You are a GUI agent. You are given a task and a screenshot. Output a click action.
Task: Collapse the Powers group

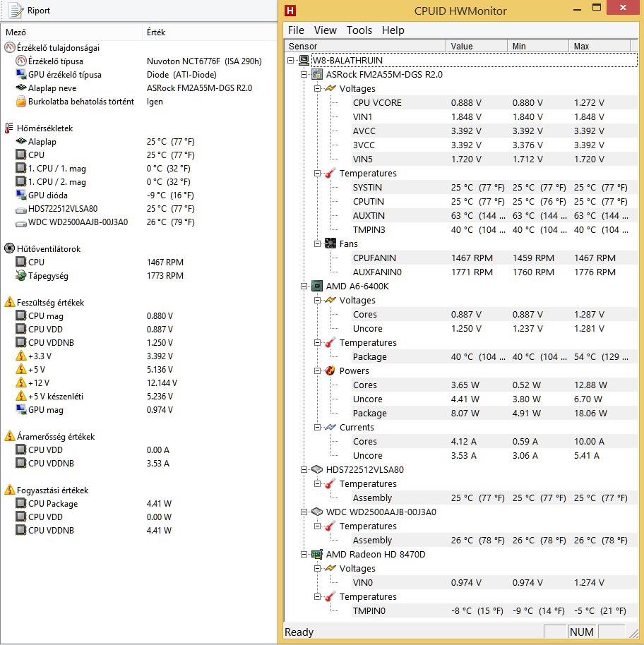(x=317, y=370)
